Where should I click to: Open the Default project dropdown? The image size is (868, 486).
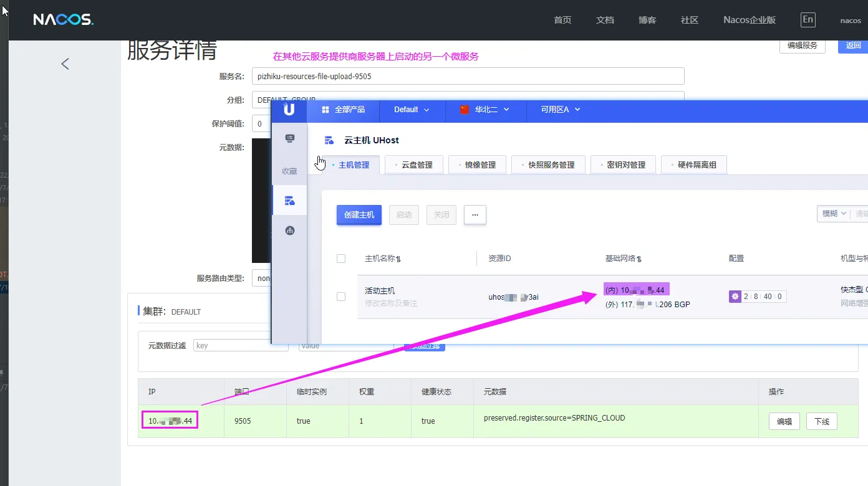point(412,110)
